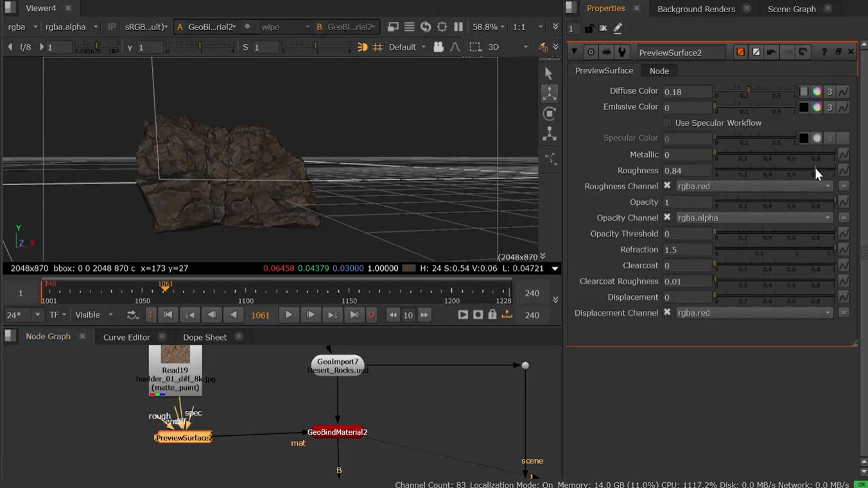Select the GeoBindMaterial2 node

337,432
